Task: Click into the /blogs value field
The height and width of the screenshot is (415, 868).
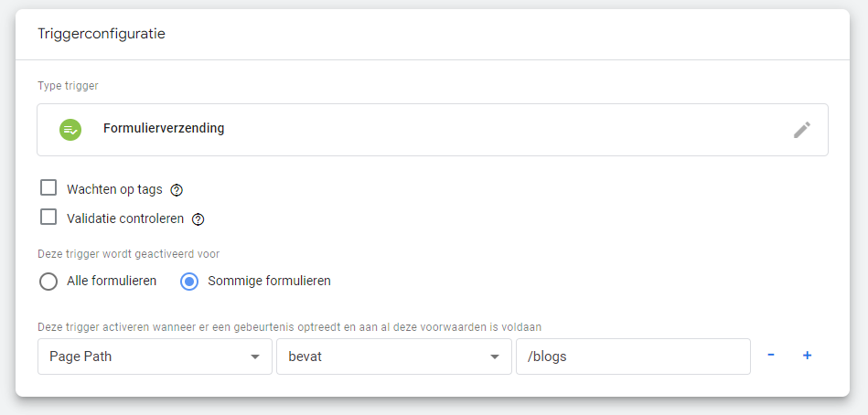Action: (x=633, y=356)
